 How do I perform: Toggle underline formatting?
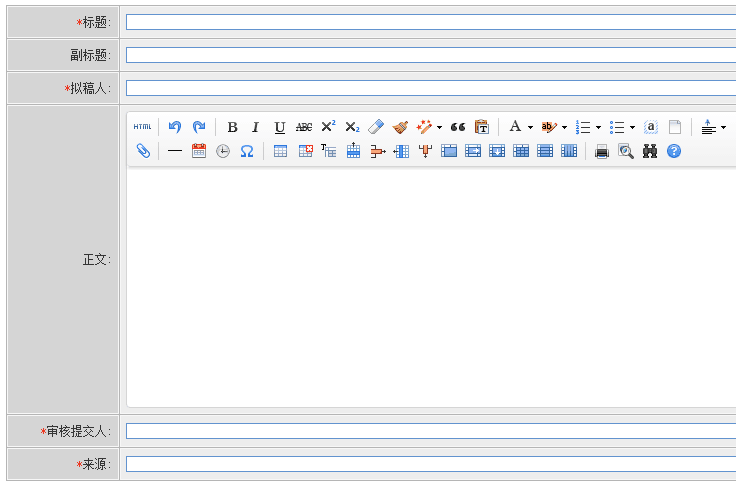(280, 127)
